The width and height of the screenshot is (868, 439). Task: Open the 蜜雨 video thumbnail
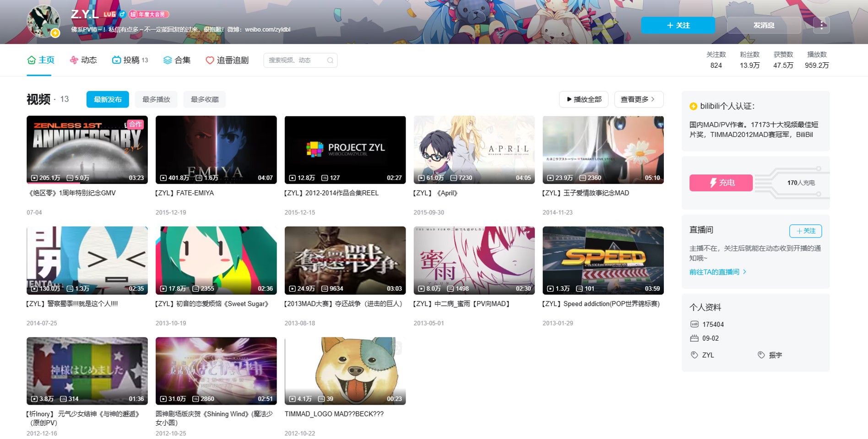click(x=474, y=260)
